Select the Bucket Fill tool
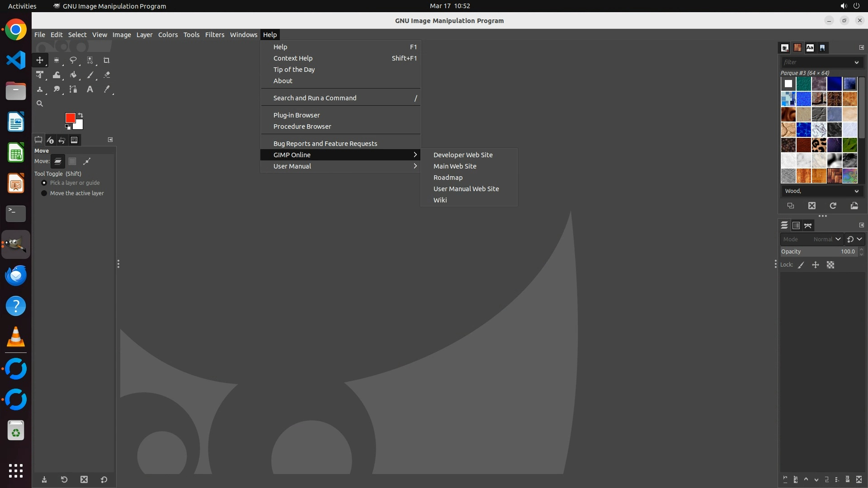 point(73,75)
